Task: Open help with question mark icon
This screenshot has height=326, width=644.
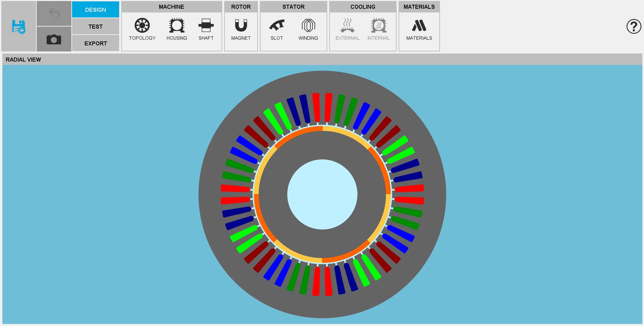Action: [633, 26]
